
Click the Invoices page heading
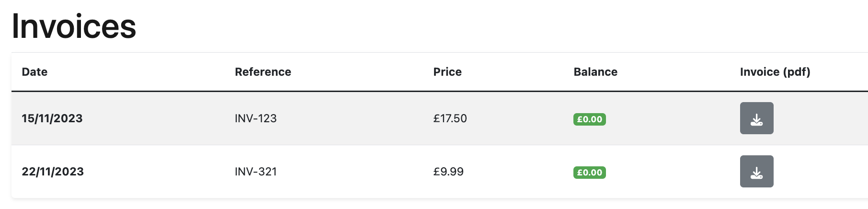(x=74, y=26)
